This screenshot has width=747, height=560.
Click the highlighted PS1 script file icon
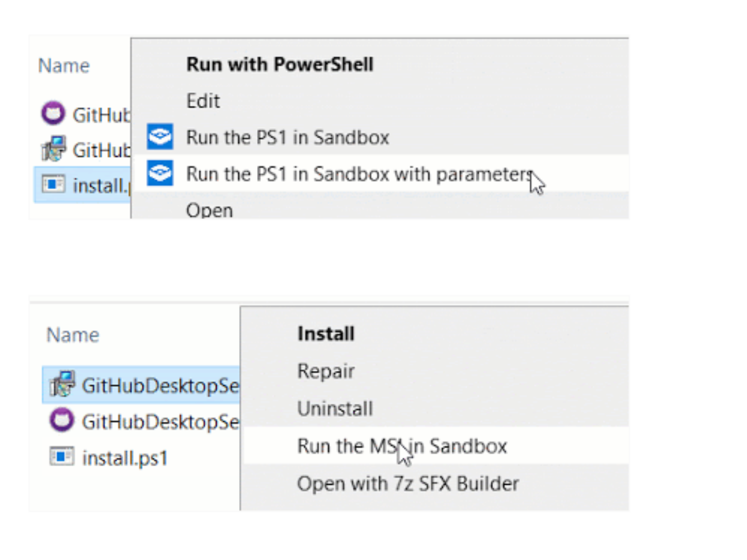click(x=53, y=184)
